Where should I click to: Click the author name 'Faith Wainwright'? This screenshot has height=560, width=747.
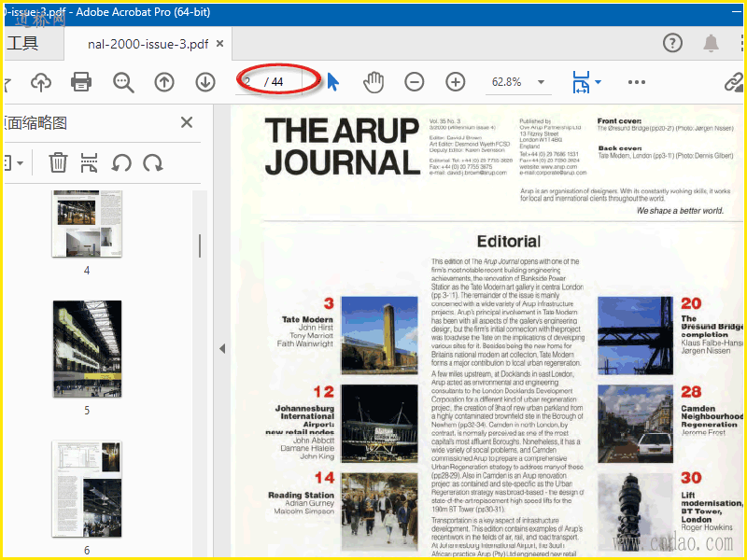click(x=305, y=343)
